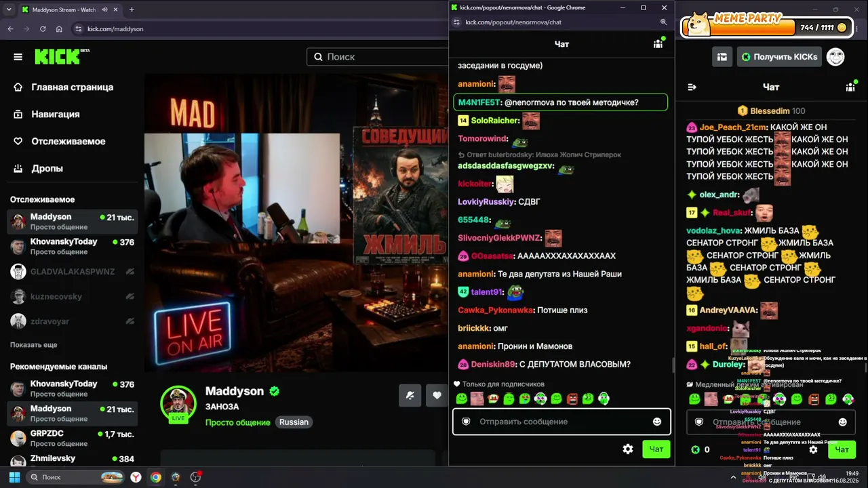
Task: Go back with the browser back arrow
Action: click(10, 29)
